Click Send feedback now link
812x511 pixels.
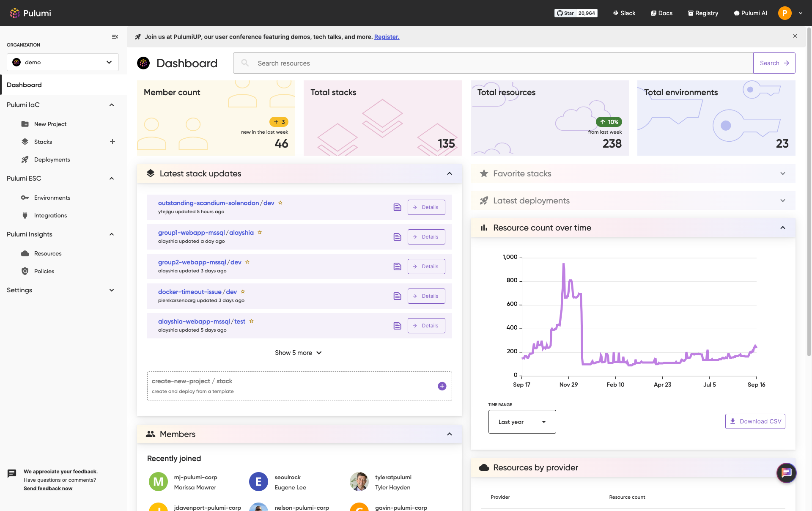pyautogui.click(x=48, y=489)
